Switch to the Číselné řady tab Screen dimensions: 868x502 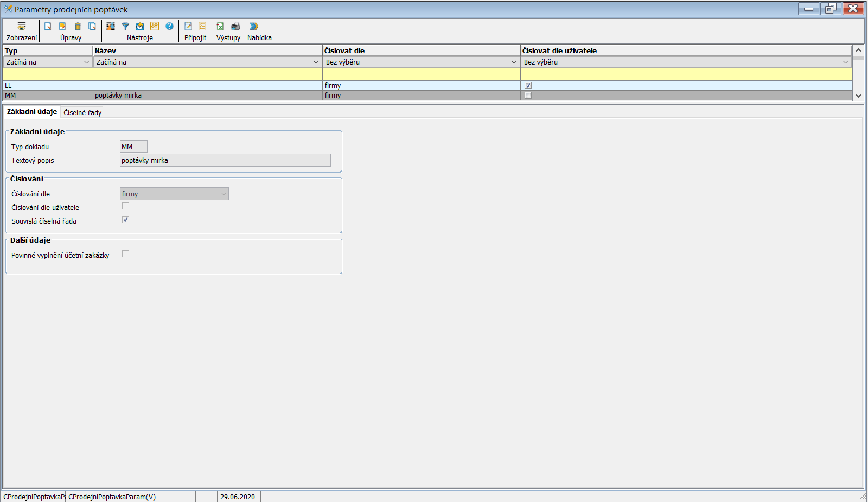point(82,112)
